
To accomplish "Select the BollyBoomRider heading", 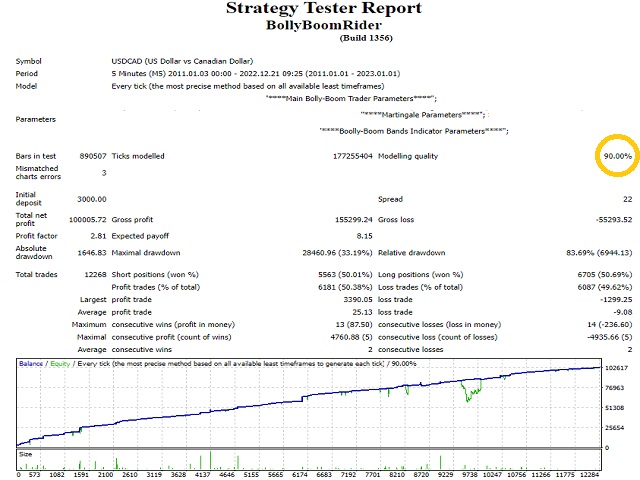I will click(x=324, y=25).
